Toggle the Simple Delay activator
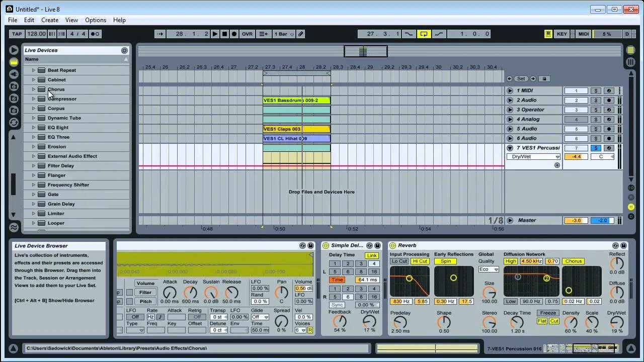The height and width of the screenshot is (362, 644). click(326, 245)
